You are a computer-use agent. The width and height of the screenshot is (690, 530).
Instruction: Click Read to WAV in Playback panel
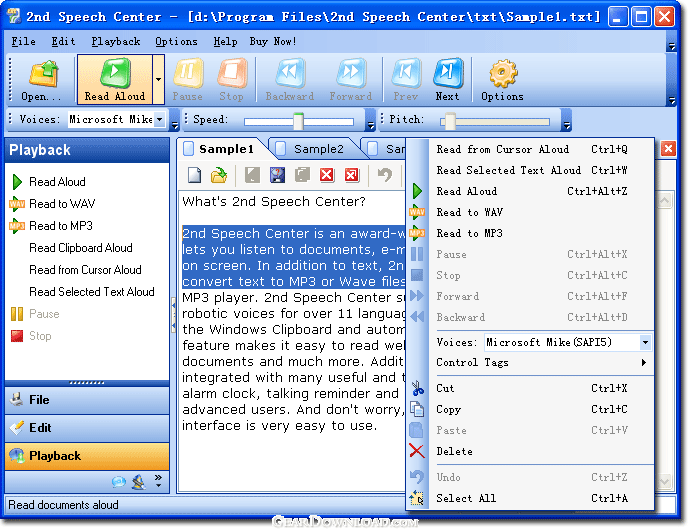[53, 204]
